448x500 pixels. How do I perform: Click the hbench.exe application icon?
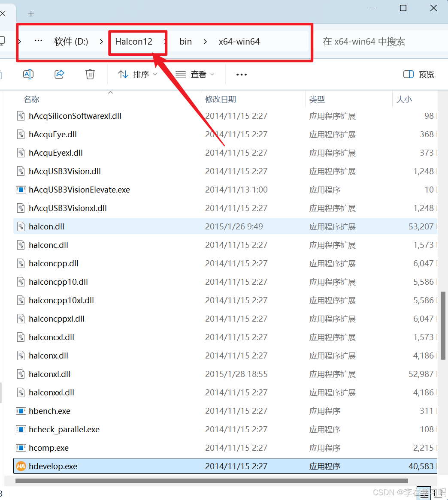point(21,411)
